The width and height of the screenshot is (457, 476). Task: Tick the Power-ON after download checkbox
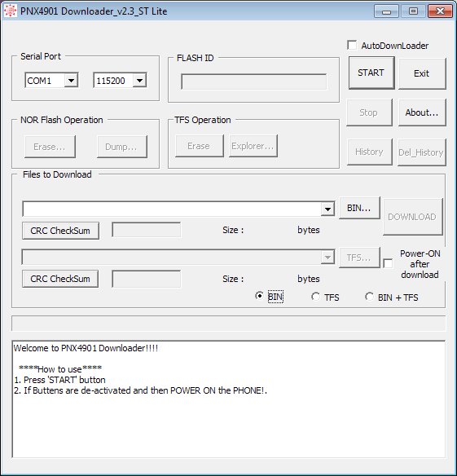point(388,263)
